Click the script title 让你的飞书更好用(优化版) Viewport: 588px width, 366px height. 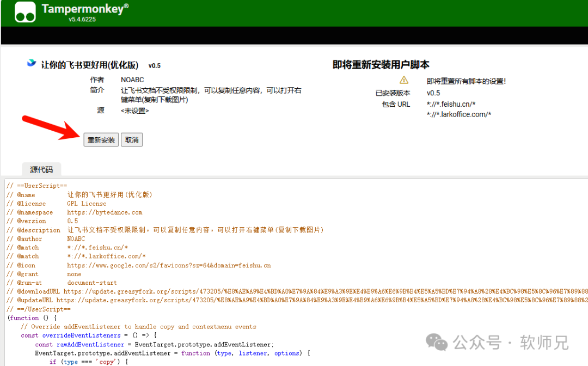tap(90, 65)
